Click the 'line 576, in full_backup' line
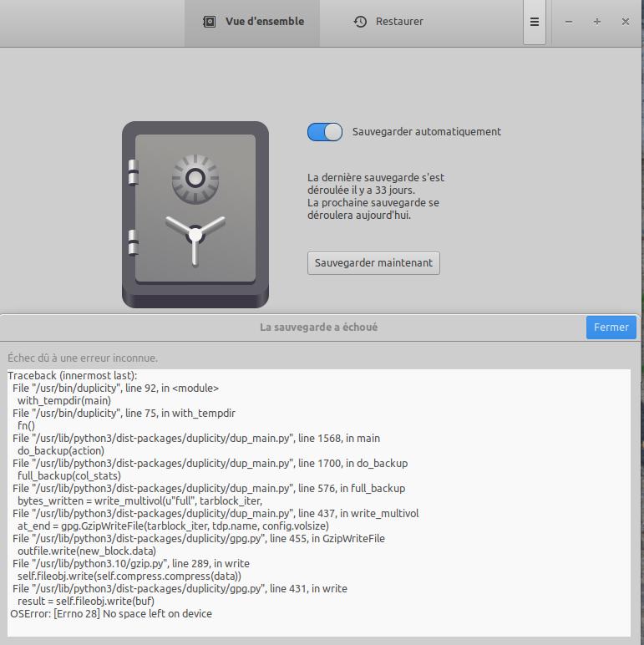 pyautogui.click(x=209, y=489)
